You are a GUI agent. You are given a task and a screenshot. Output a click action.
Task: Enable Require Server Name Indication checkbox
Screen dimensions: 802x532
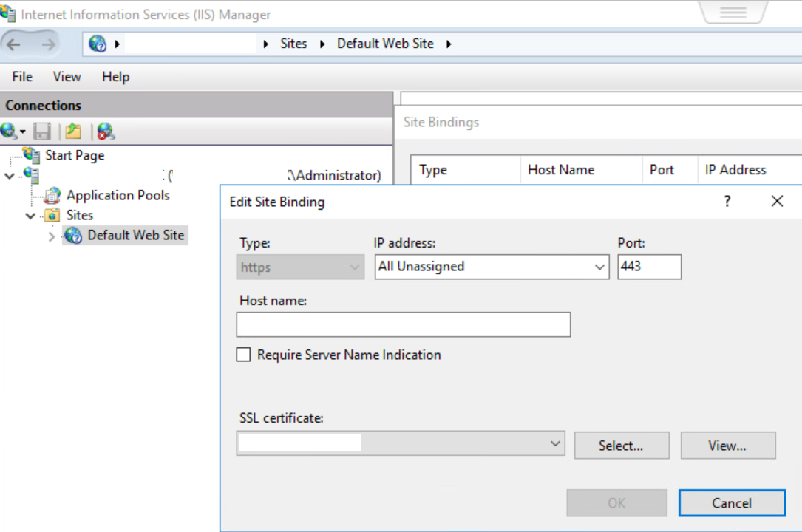[243, 355]
